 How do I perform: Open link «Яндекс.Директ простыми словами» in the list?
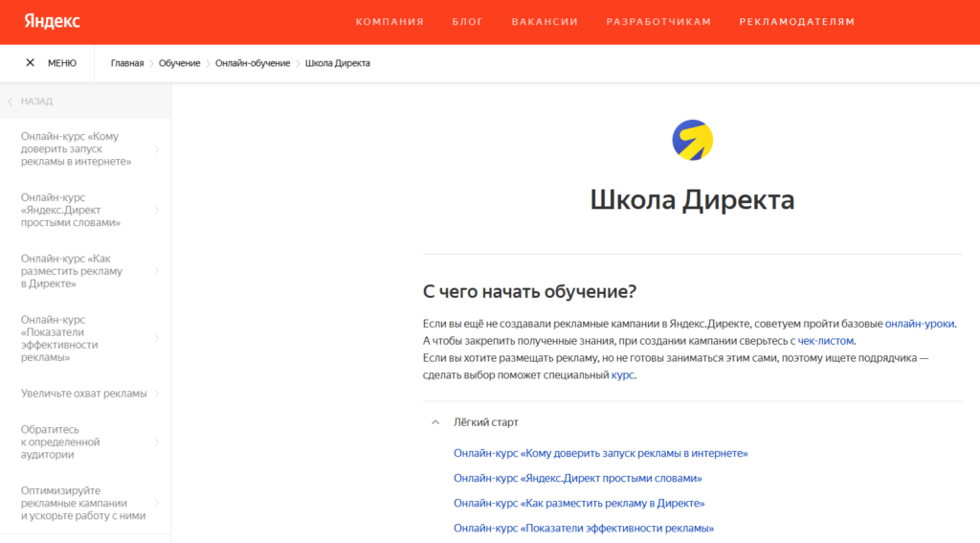coord(577,478)
